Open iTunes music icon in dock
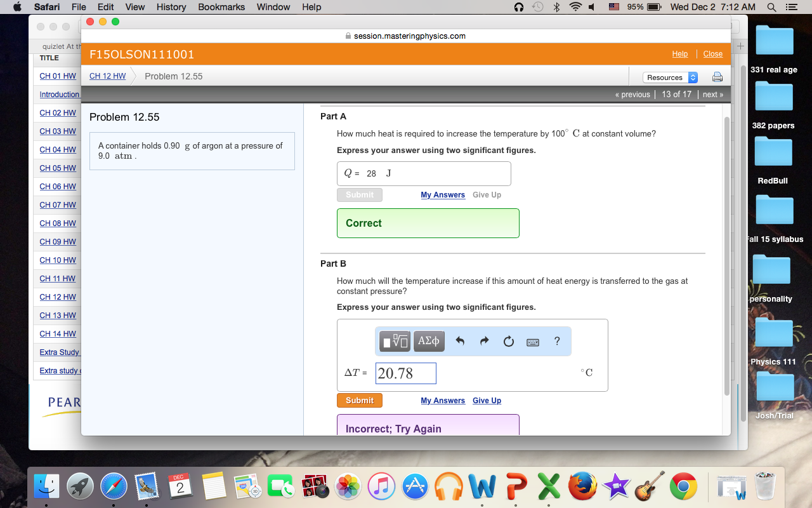This screenshot has width=812, height=508. click(381, 486)
